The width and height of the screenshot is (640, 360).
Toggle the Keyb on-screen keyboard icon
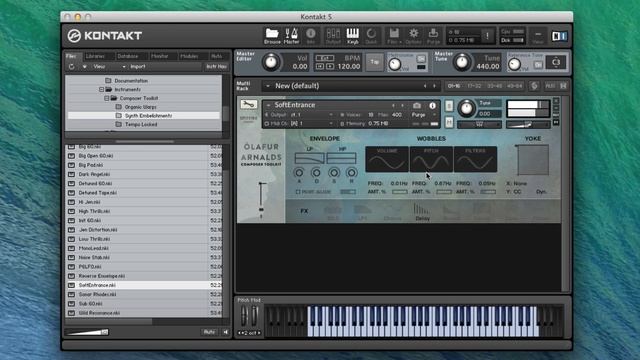point(353,36)
